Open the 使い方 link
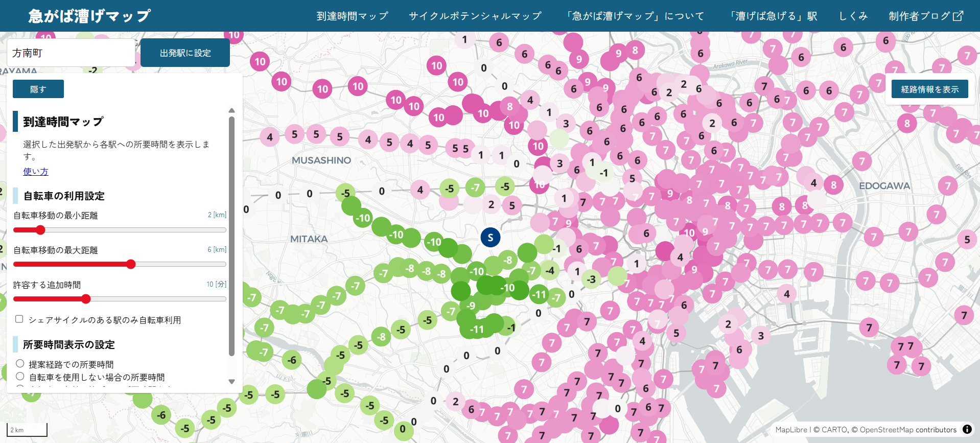 click(35, 172)
